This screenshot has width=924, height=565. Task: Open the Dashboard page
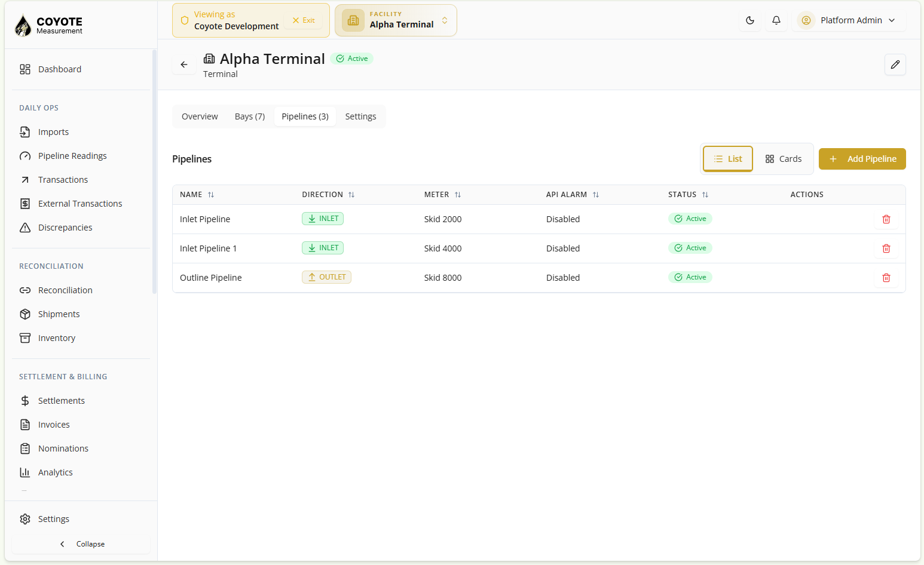point(81,69)
